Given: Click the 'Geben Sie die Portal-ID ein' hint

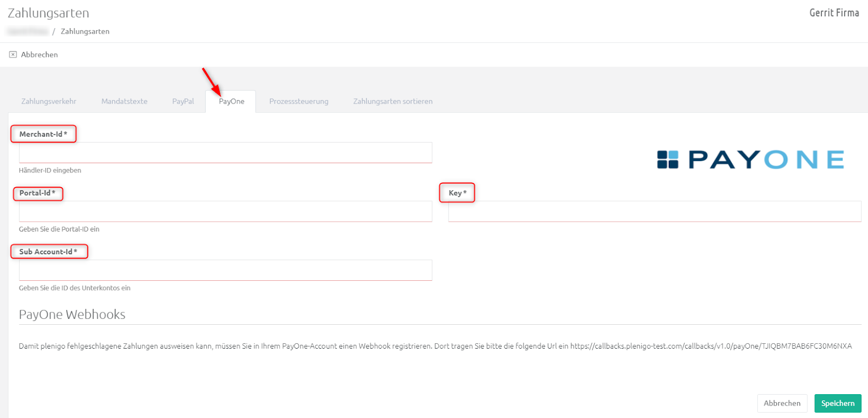Looking at the screenshot, I should tap(59, 229).
